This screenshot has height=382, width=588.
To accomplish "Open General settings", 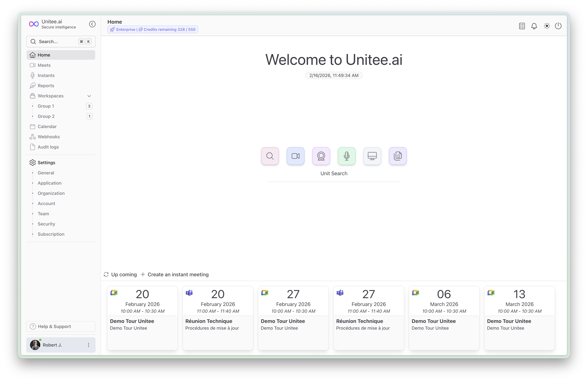I will (x=61, y=173).
